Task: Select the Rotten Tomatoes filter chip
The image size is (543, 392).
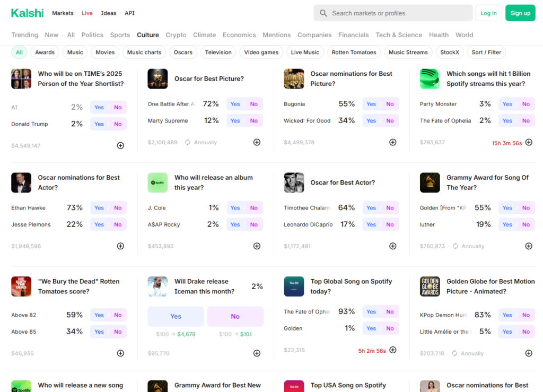Action: (x=354, y=53)
